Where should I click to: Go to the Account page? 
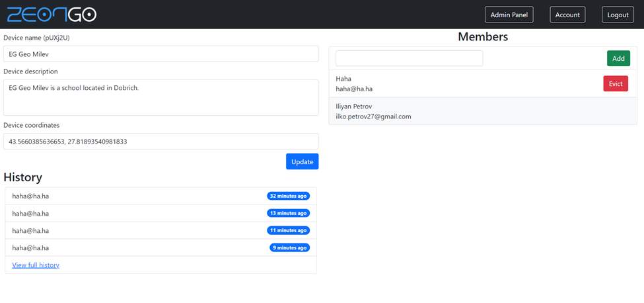tap(567, 15)
